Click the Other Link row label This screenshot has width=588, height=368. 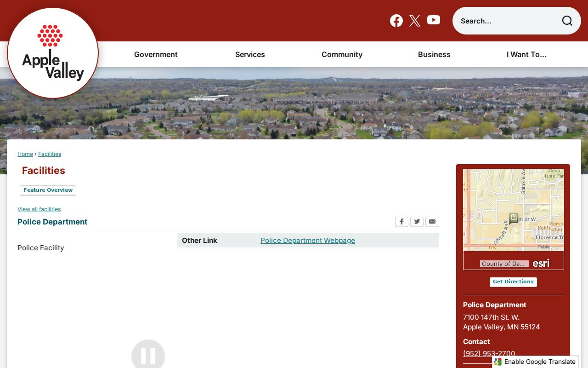(x=199, y=240)
